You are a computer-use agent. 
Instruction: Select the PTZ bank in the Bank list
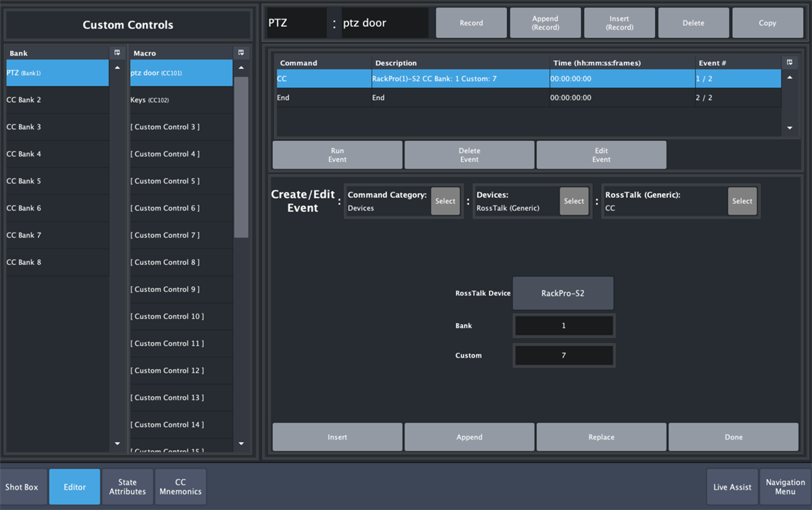point(57,73)
